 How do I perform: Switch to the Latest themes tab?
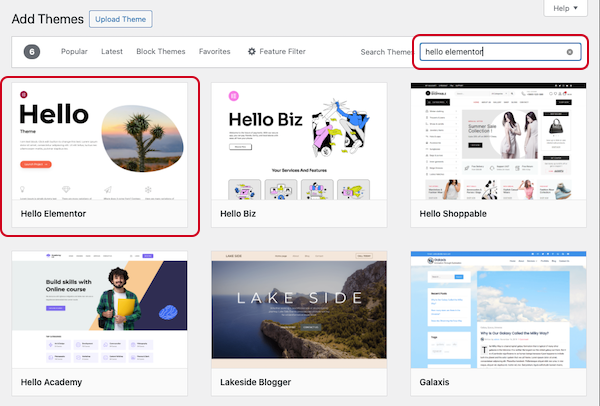[113, 52]
